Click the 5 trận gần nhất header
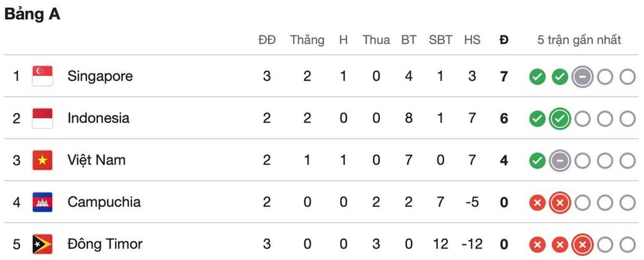Image resolution: width=644 pixels, height=260 pixels. tap(579, 40)
